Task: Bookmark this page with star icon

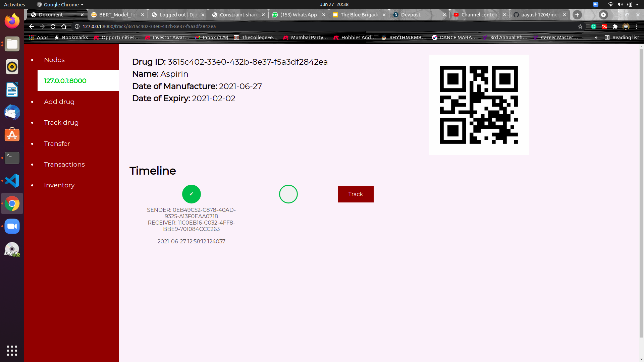Action: tap(580, 26)
